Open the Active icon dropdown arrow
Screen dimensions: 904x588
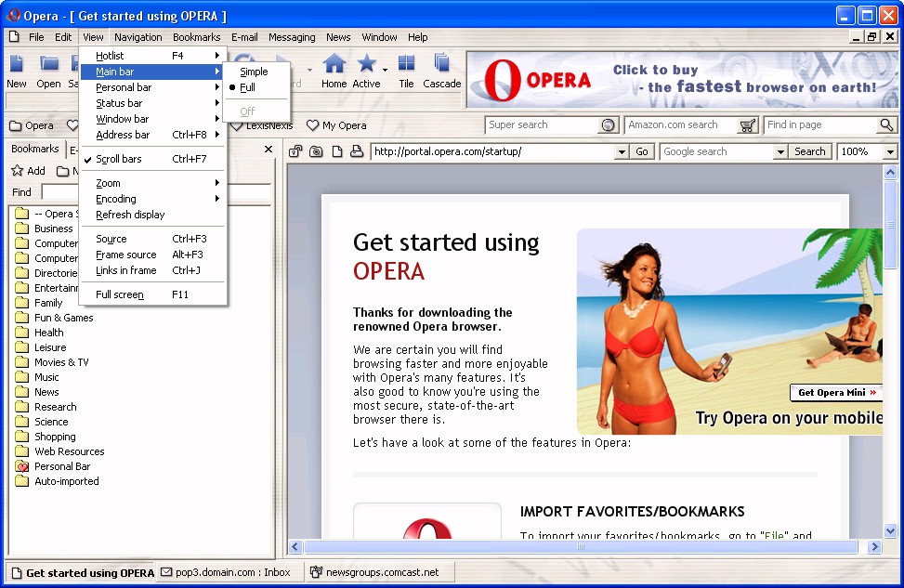tap(385, 70)
